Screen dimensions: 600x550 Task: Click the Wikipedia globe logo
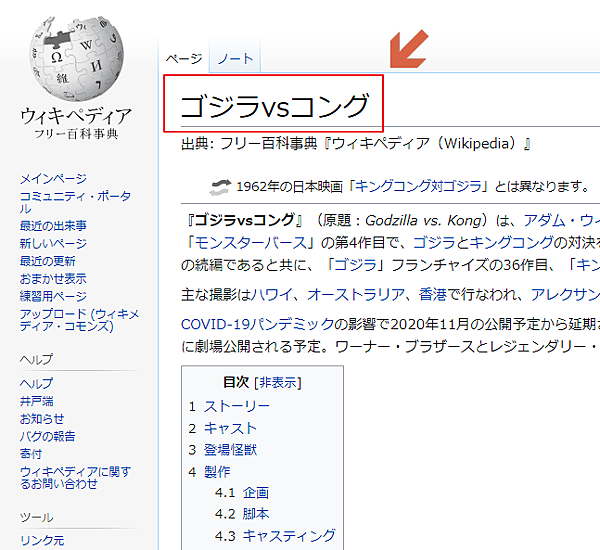coord(77,59)
